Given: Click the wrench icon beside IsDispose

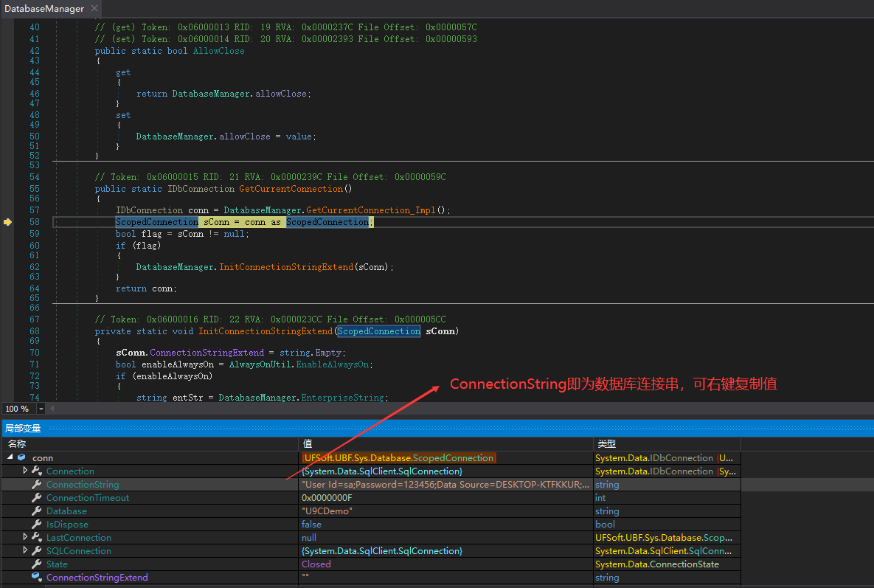Looking at the screenshot, I should [x=36, y=525].
